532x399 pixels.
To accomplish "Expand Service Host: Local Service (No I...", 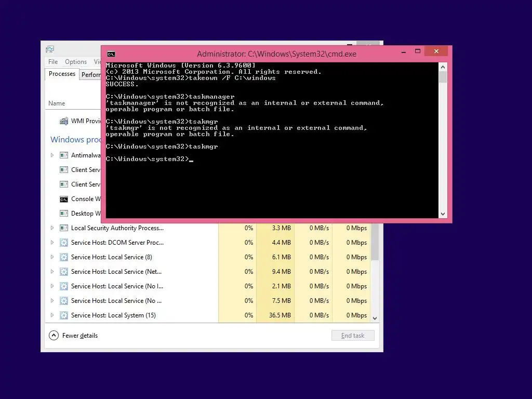I will tap(52, 286).
